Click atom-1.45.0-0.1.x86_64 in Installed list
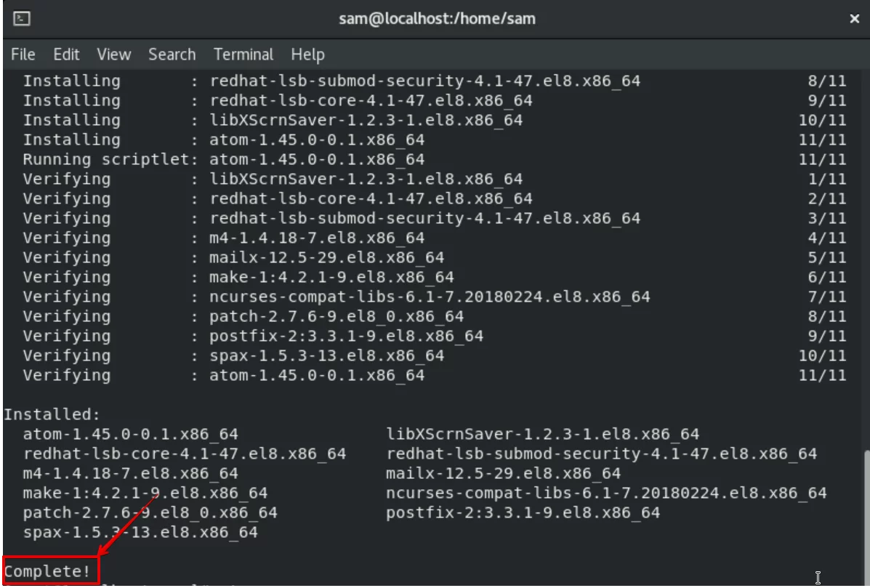 (x=130, y=434)
